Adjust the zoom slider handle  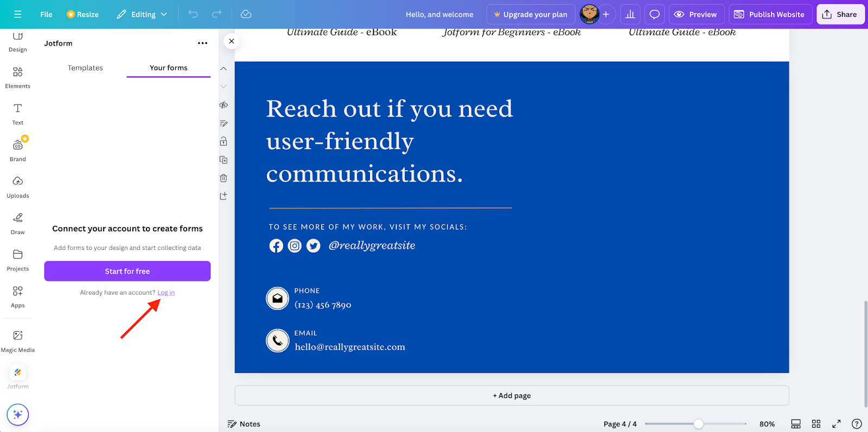pyautogui.click(x=699, y=424)
